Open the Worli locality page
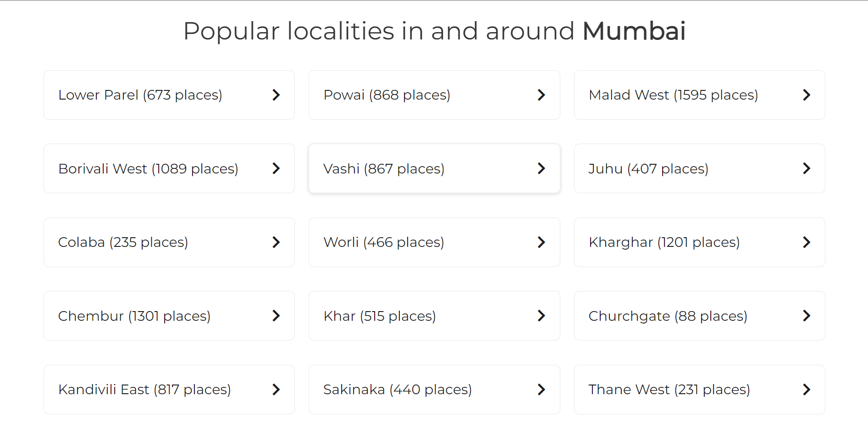Screen dimensions: 868x424 [x=434, y=242]
